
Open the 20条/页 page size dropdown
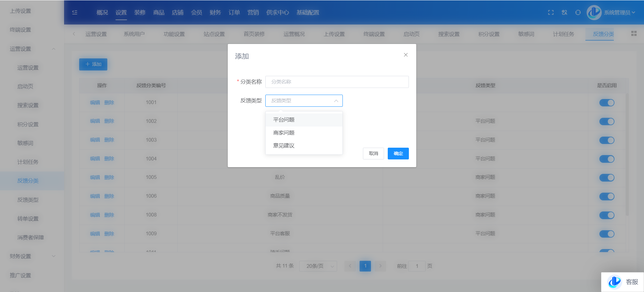click(318, 266)
